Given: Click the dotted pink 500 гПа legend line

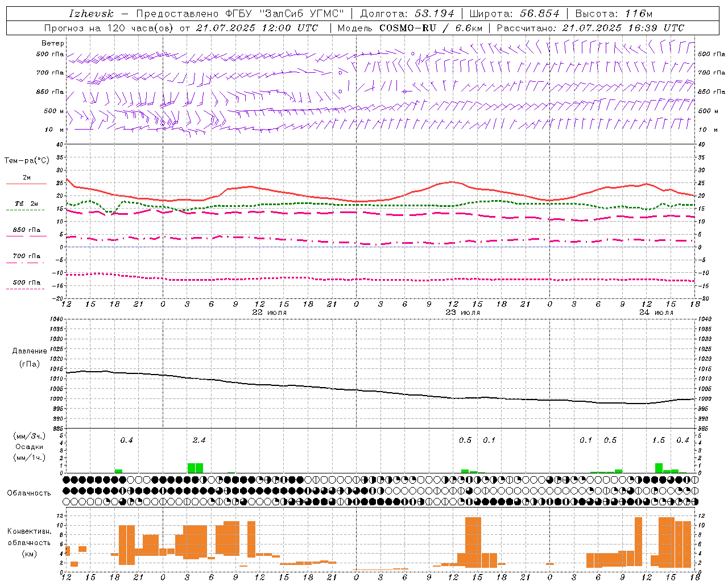Looking at the screenshot, I should (x=26, y=289).
